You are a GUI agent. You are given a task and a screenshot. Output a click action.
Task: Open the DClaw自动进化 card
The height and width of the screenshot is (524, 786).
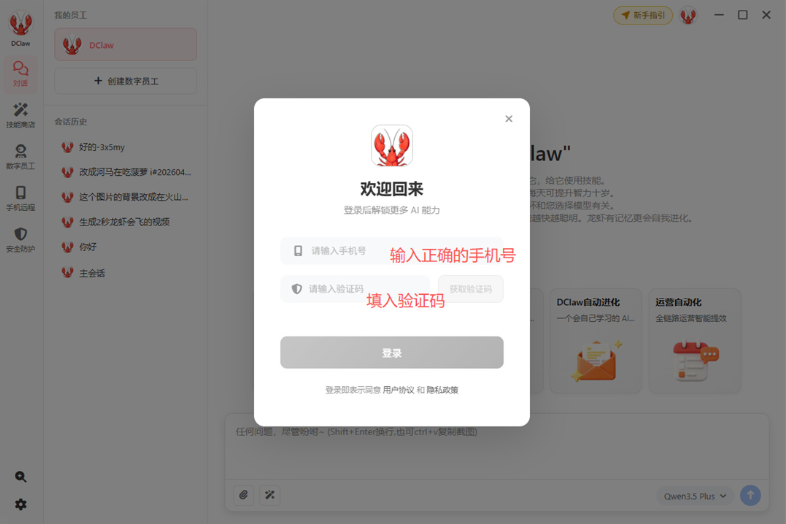pyautogui.click(x=596, y=341)
